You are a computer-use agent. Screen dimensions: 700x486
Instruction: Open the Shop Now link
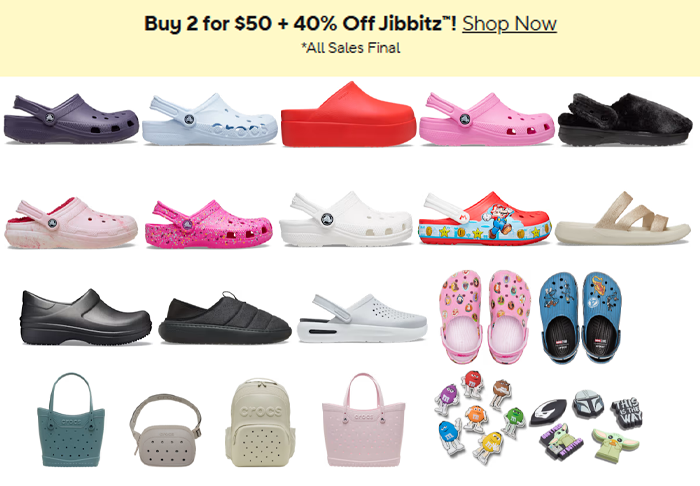(509, 24)
